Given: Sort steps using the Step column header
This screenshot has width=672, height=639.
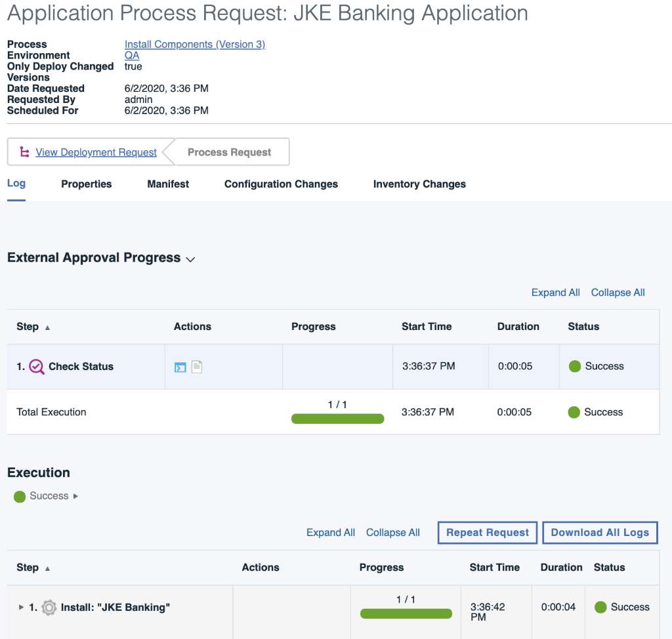Looking at the screenshot, I should click(28, 326).
